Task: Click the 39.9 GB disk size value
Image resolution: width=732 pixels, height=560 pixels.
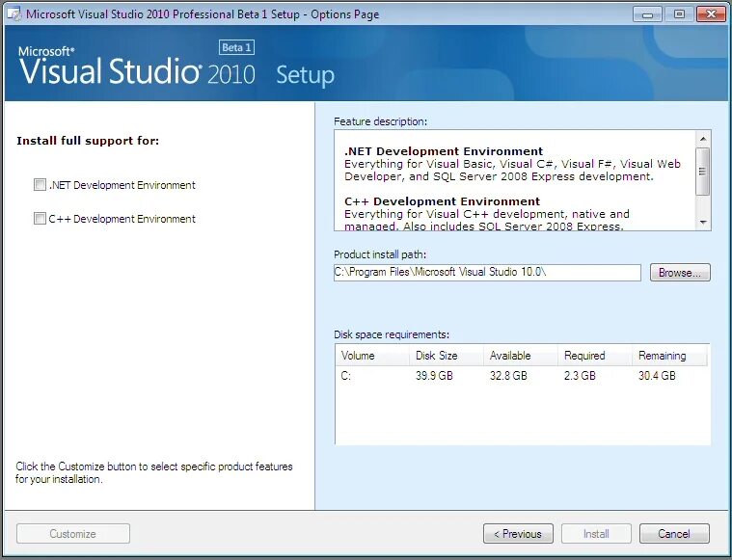Action: click(x=434, y=376)
